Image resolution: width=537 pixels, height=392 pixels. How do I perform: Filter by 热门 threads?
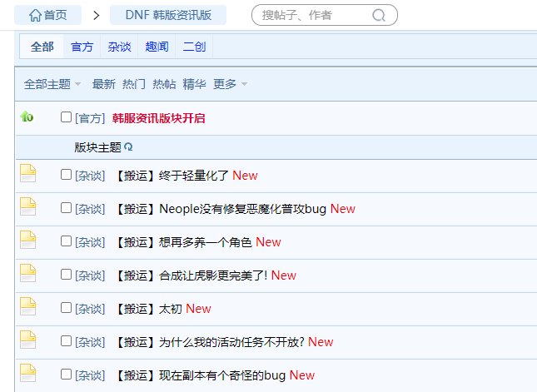tap(134, 84)
